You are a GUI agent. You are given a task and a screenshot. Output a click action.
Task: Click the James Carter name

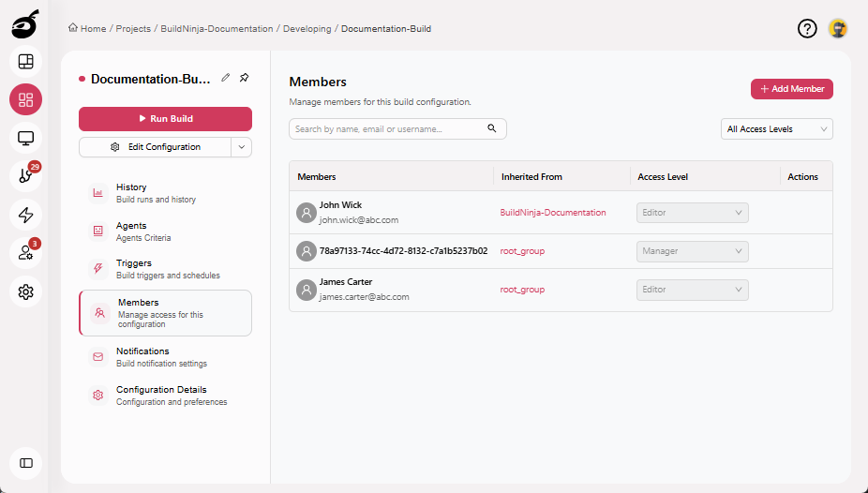[x=346, y=281]
